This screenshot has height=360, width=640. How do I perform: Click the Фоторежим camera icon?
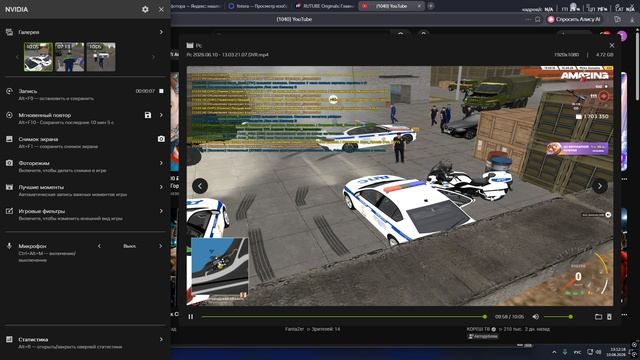[x=9, y=163]
